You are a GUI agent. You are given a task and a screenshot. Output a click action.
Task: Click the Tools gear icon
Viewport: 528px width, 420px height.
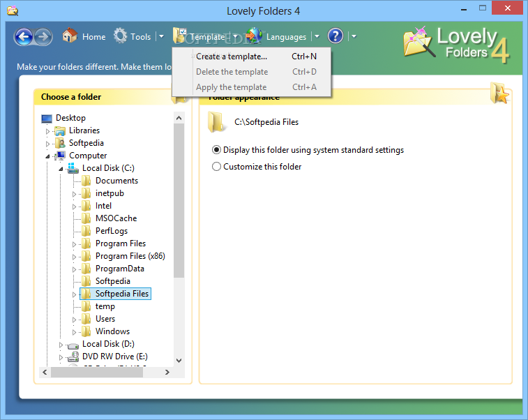120,36
